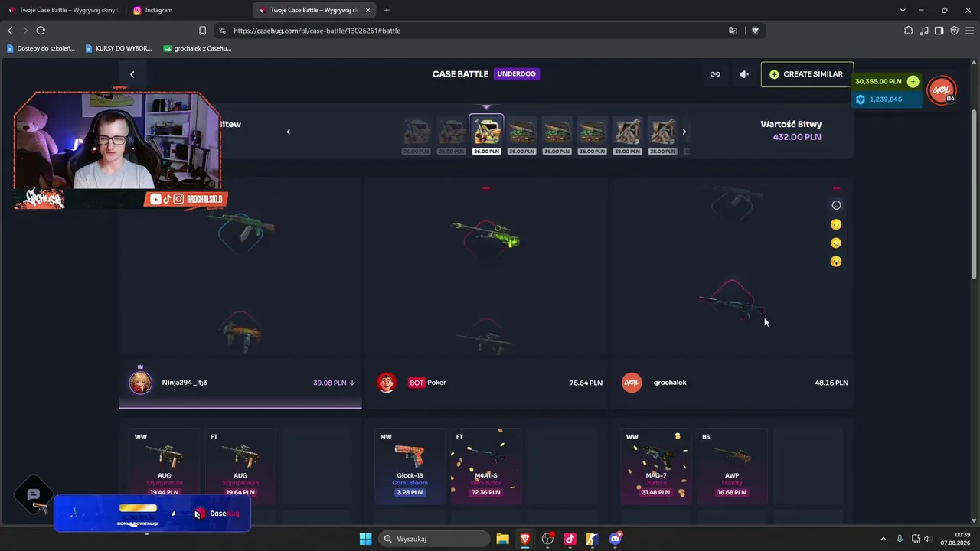
Task: Open the TikTok taskbar icon
Action: 570,539
